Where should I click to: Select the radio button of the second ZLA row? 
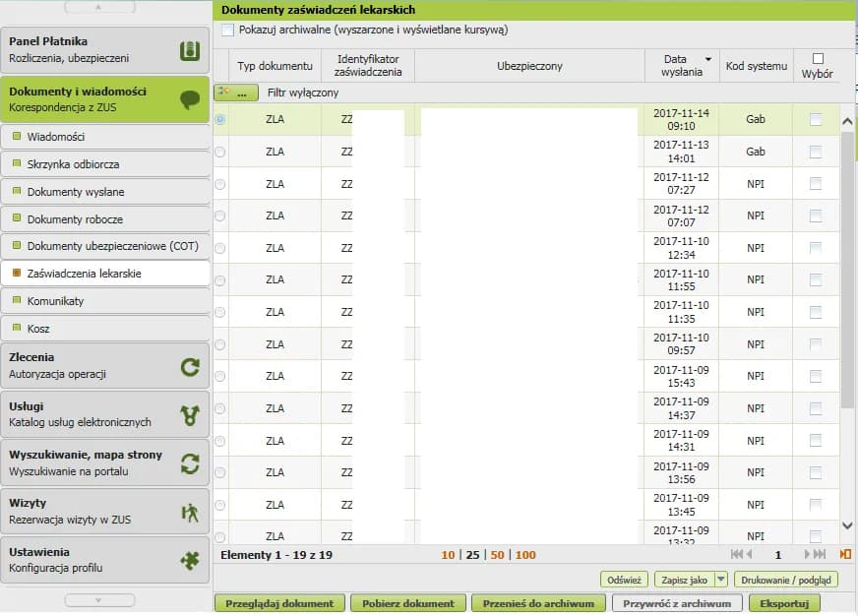click(x=219, y=152)
